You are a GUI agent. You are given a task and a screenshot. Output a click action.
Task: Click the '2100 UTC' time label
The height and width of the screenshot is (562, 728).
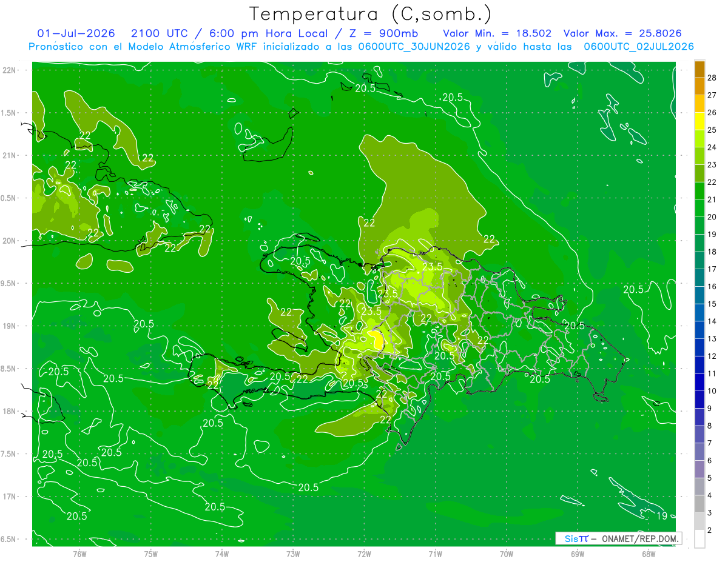(158, 33)
